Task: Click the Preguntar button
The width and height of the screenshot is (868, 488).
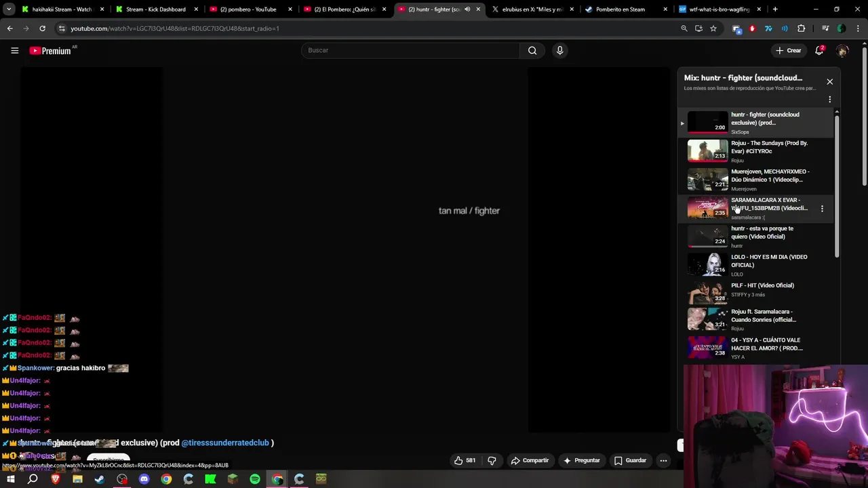Action: click(581, 460)
